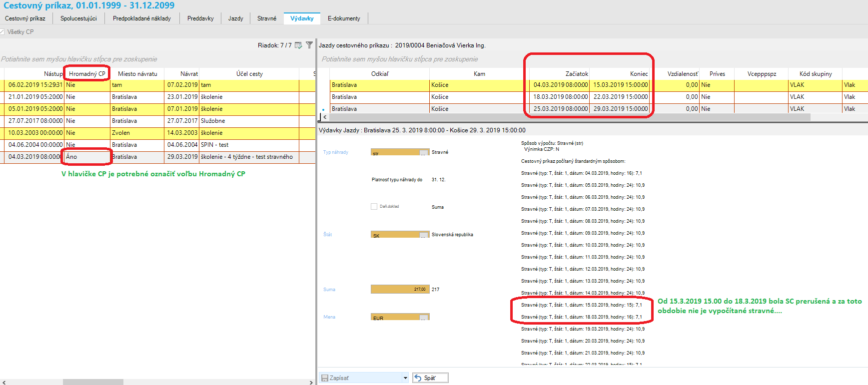Click the Jazdy grid scroll-left arrow

pos(325,117)
